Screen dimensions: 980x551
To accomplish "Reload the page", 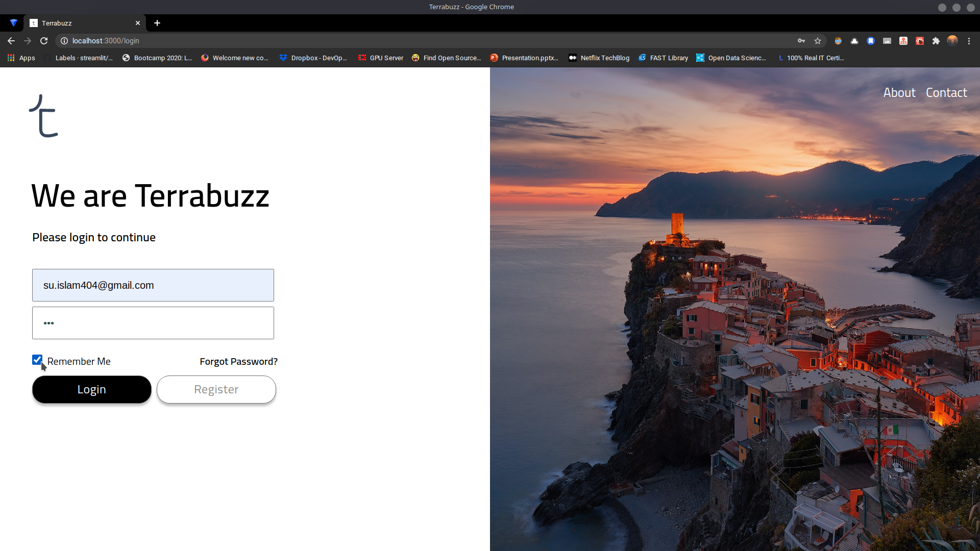I will tap(44, 41).
